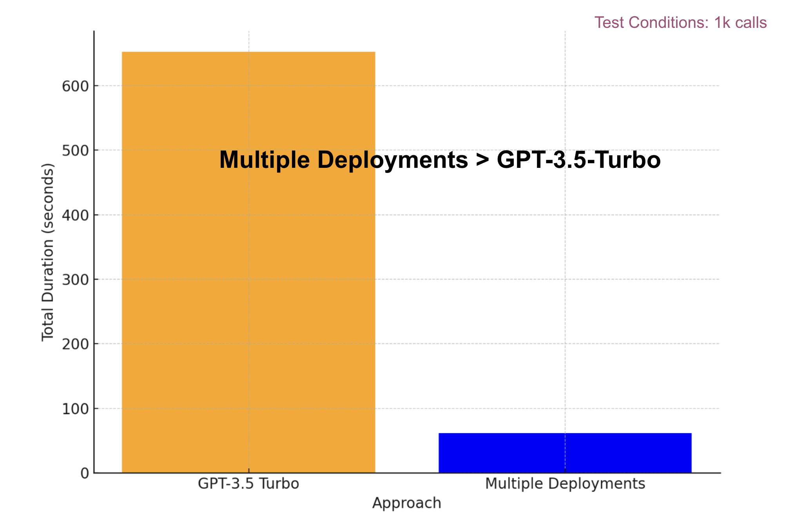Viewport: 812px width, 520px height.
Task: Click the 'Test Conditions: 1k calls' annotation
Action: (x=680, y=23)
